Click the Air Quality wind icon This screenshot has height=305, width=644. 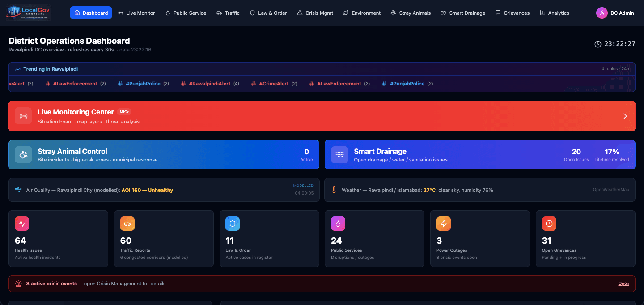[18, 190]
